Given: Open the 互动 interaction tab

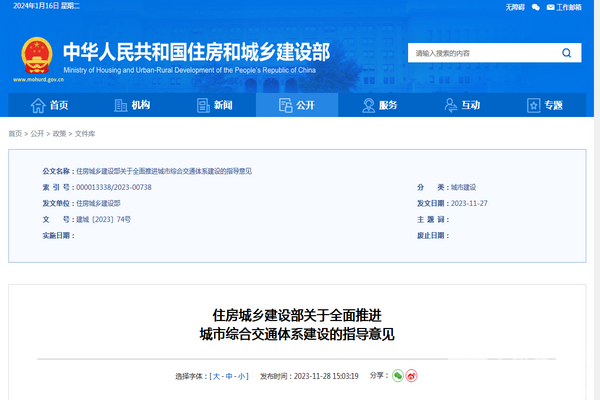Looking at the screenshot, I should (461, 105).
